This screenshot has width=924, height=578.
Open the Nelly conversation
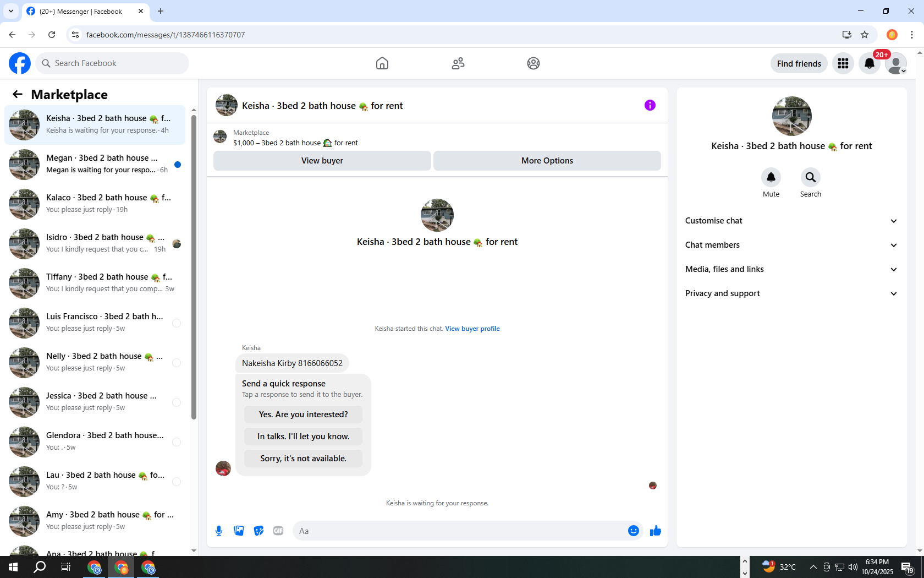click(95, 362)
